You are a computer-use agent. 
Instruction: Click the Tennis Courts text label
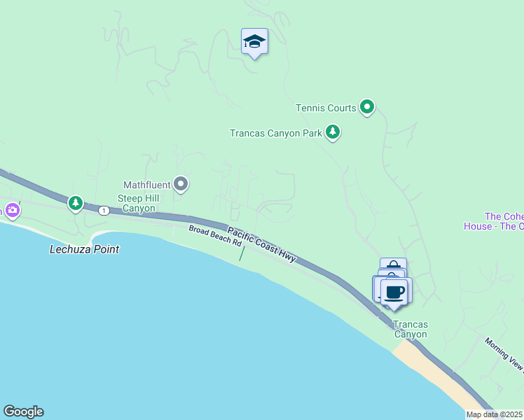326,108
